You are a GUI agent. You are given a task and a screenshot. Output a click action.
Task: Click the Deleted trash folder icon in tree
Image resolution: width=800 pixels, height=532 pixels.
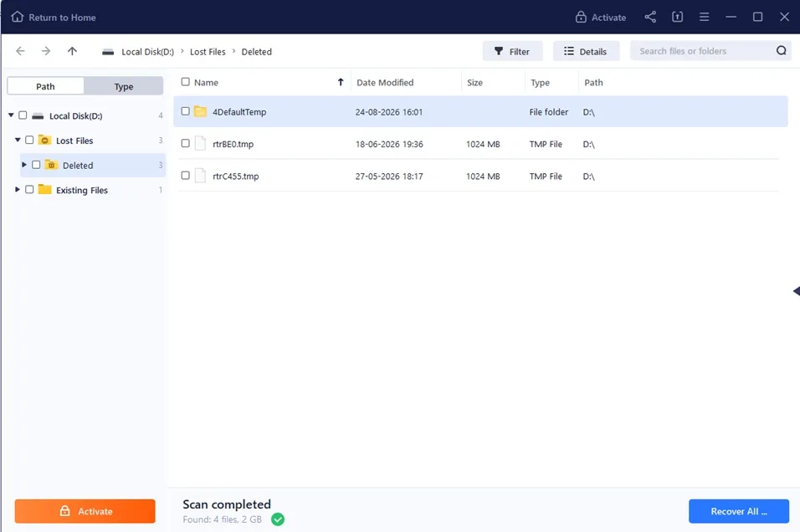tap(51, 164)
